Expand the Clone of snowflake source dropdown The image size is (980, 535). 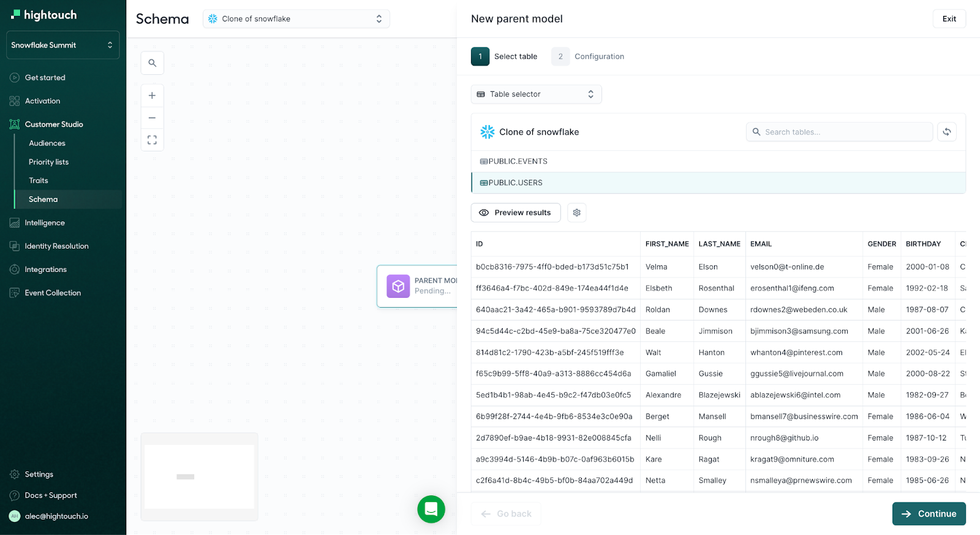pyautogui.click(x=296, y=19)
